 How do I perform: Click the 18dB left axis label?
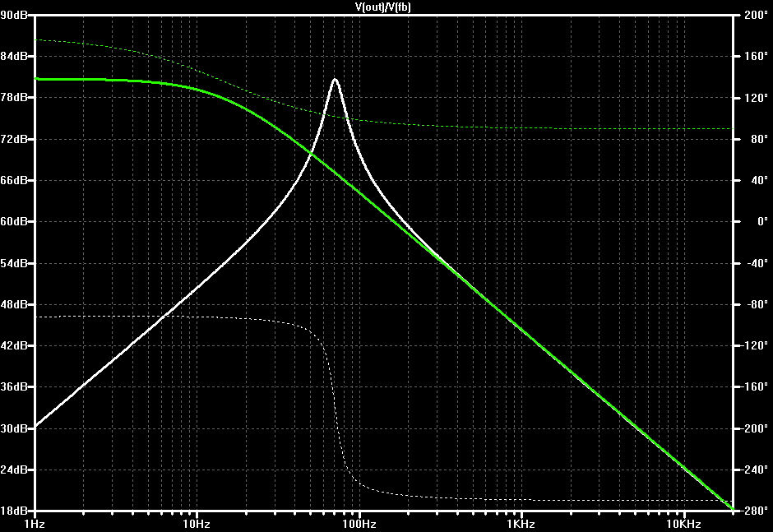coord(14,511)
